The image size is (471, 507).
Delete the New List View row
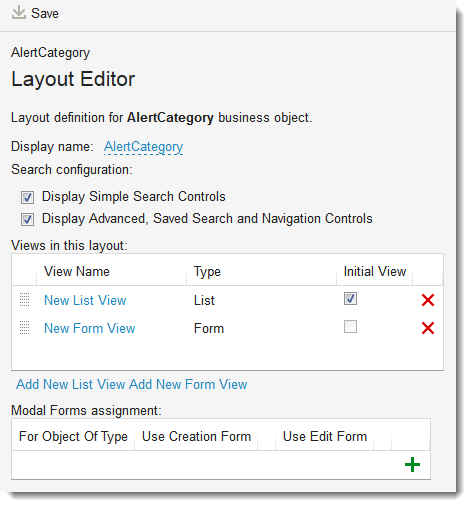[428, 300]
